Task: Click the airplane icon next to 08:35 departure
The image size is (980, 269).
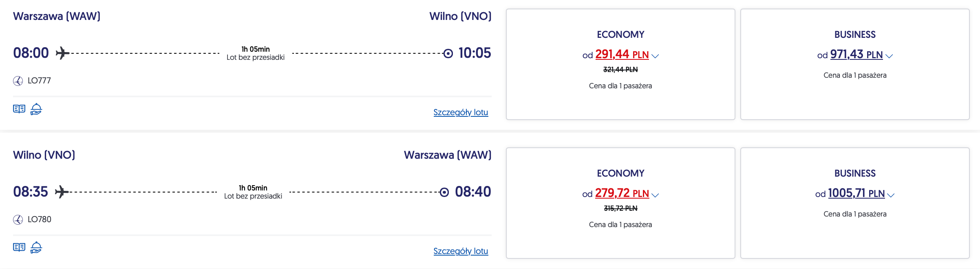Action: [x=62, y=192]
